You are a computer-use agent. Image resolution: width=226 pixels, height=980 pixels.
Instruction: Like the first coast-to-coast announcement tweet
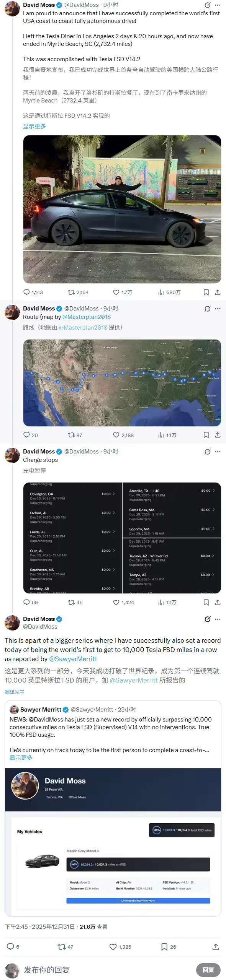(122, 292)
